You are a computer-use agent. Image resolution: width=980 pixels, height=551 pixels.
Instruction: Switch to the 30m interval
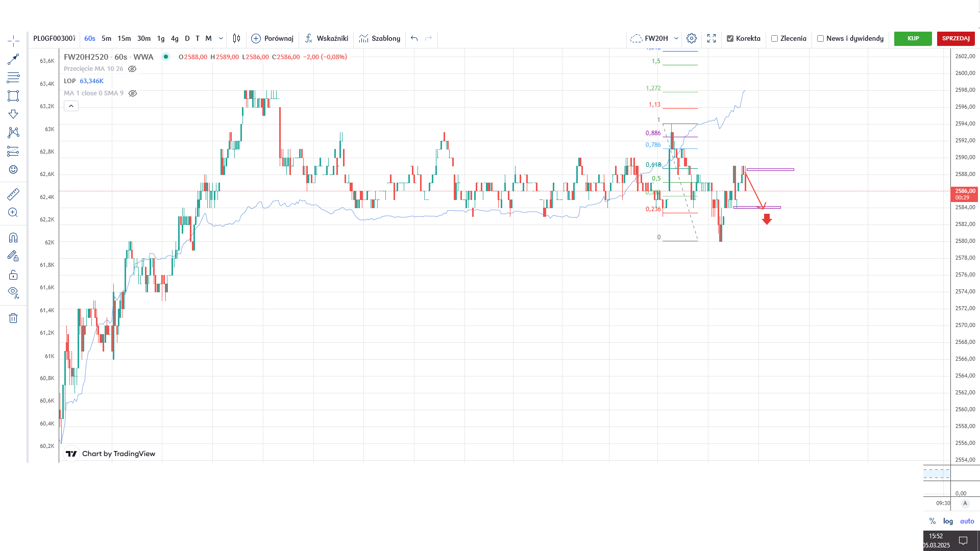tap(144, 38)
